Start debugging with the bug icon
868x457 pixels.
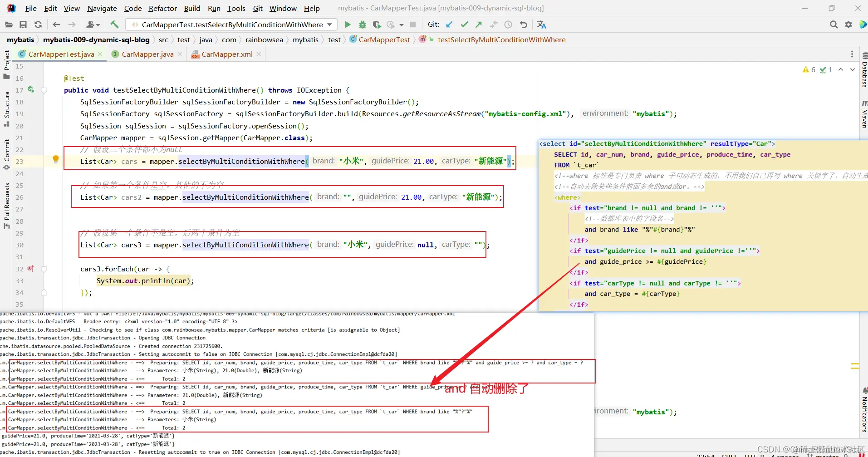pos(362,25)
